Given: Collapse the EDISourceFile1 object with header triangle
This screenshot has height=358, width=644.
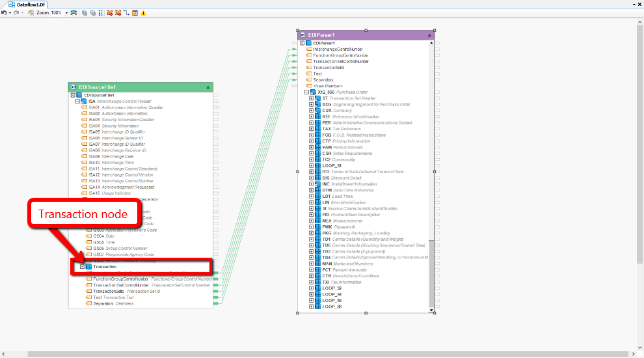Looking at the screenshot, I should click(x=208, y=87).
